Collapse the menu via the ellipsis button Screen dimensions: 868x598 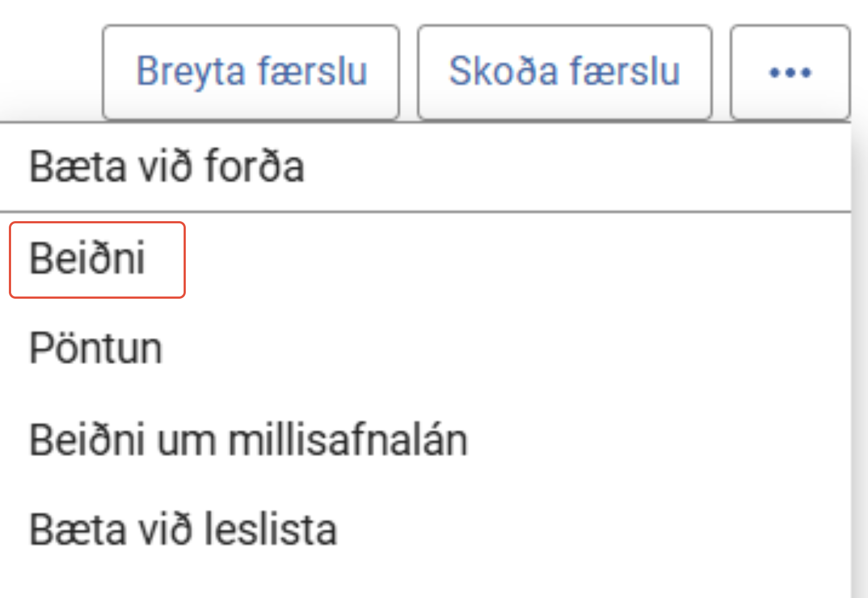[790, 72]
